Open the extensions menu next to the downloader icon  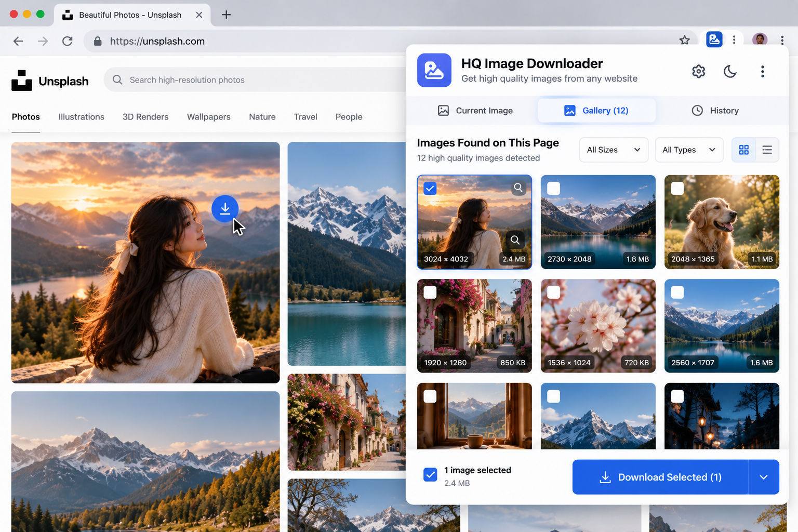734,40
